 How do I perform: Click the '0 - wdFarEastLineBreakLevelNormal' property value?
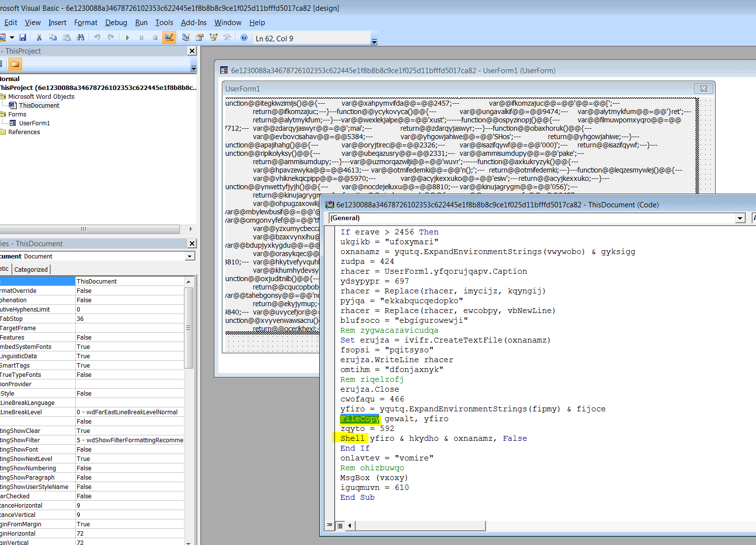tap(129, 412)
